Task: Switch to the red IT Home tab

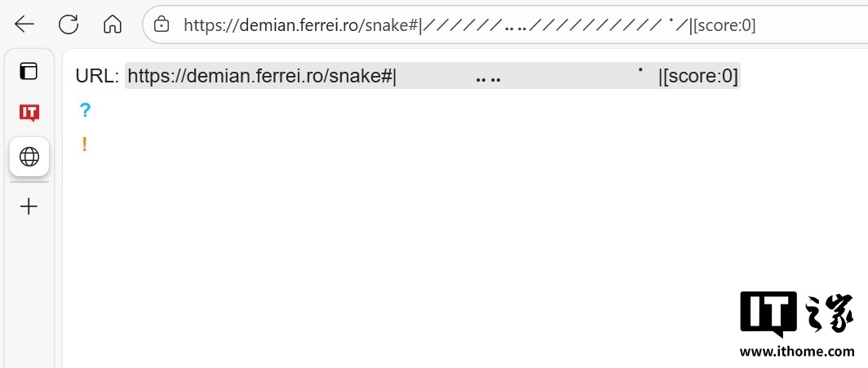Action: pyautogui.click(x=29, y=113)
